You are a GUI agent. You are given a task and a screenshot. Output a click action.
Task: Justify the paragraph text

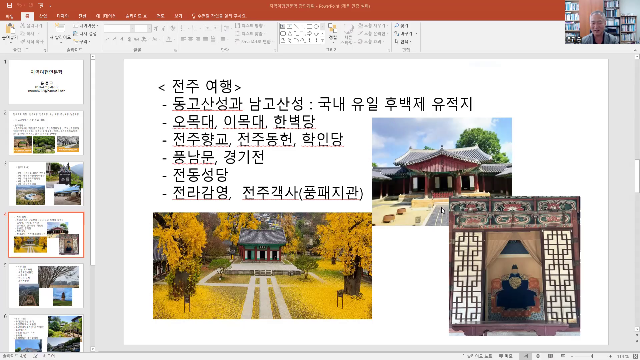tap(205, 39)
